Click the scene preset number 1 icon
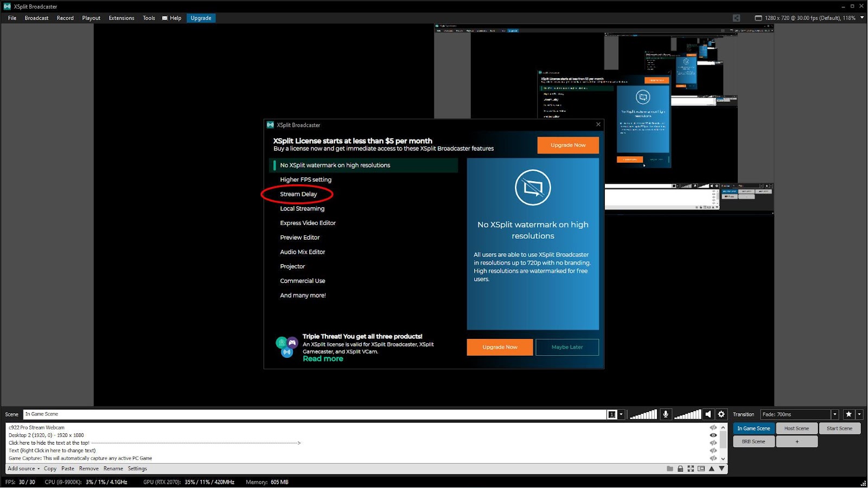Screen dimensions: 868x488 tap(612, 414)
